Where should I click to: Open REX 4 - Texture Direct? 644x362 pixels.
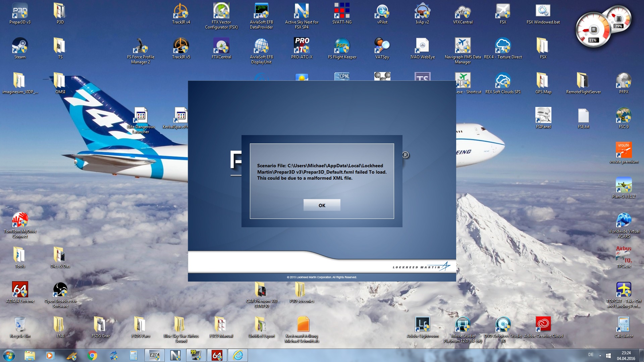click(503, 48)
